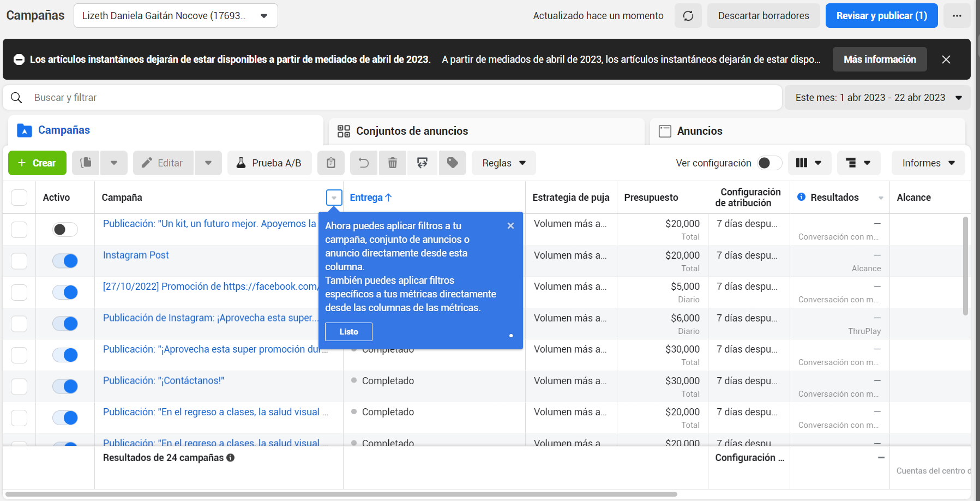Screen dimensions: 980x501
Task: Switch to the Anuncios tab
Action: tap(808, 131)
